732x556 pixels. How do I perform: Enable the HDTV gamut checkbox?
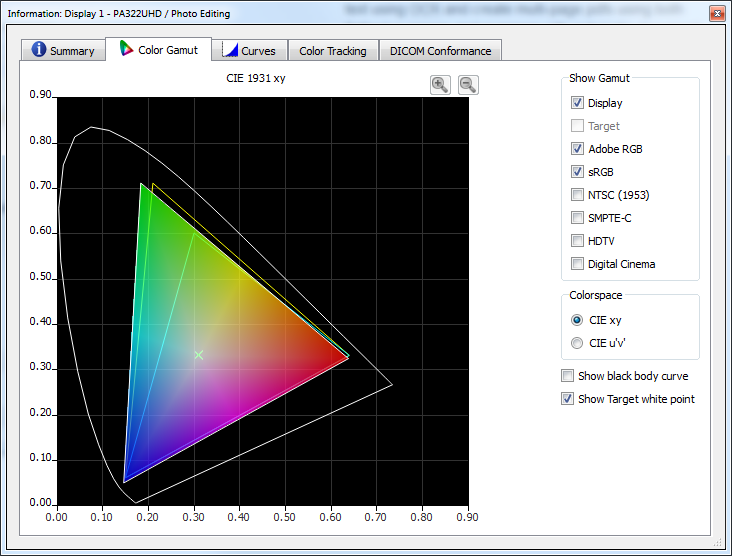[577, 241]
